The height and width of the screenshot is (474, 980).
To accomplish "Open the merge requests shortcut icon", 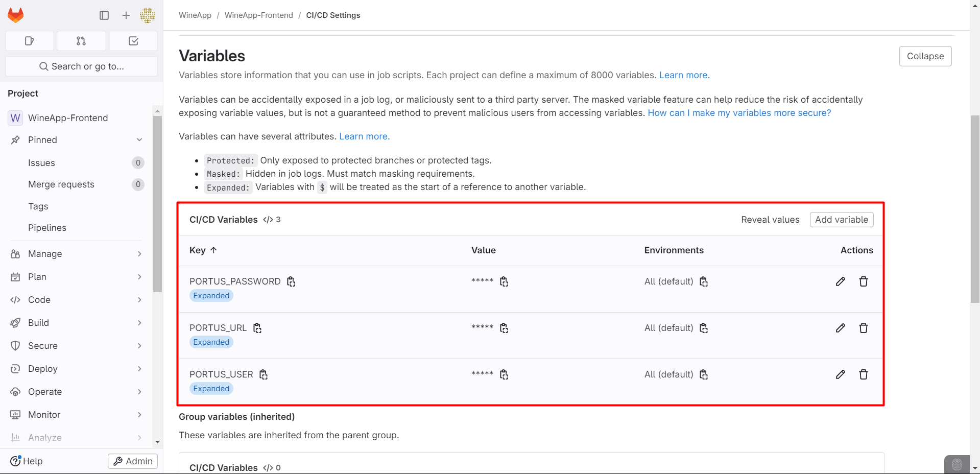I will tap(81, 41).
